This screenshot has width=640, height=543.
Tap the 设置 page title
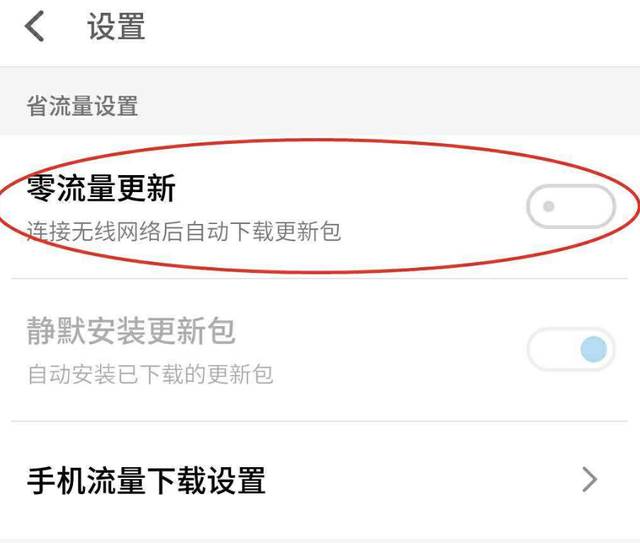click(116, 27)
